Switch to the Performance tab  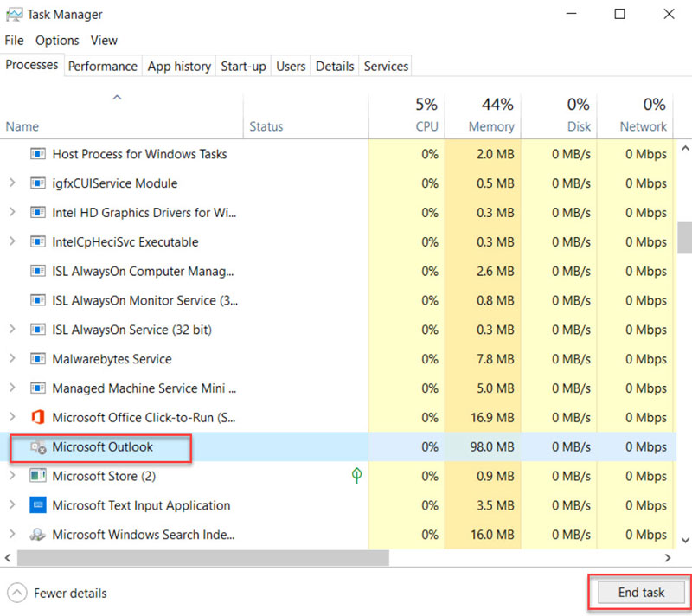[x=102, y=66]
